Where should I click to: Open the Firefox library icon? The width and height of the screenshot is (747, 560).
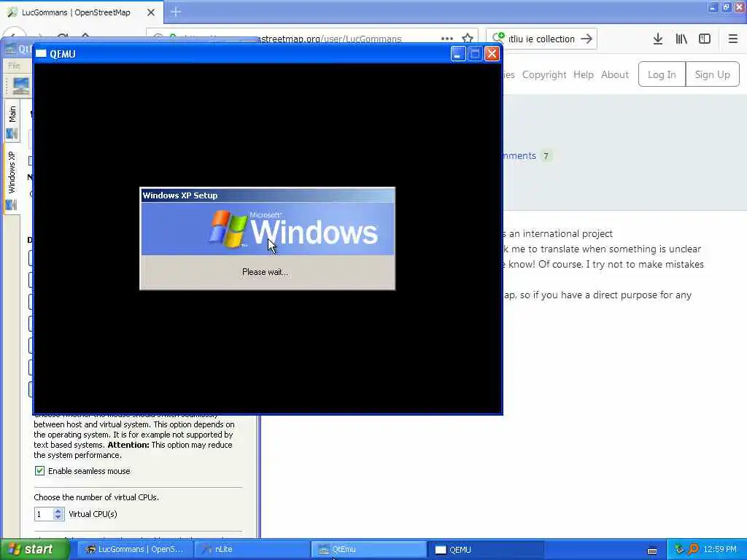click(681, 39)
